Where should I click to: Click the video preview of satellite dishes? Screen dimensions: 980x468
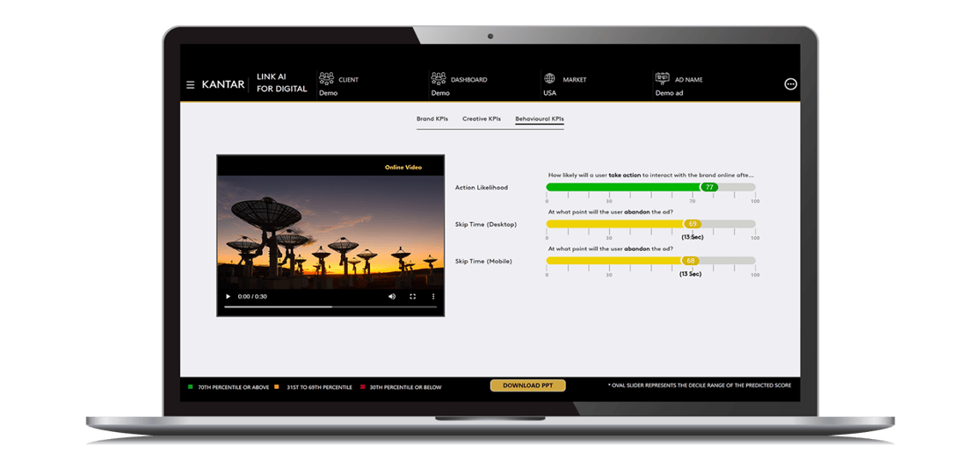[330, 231]
